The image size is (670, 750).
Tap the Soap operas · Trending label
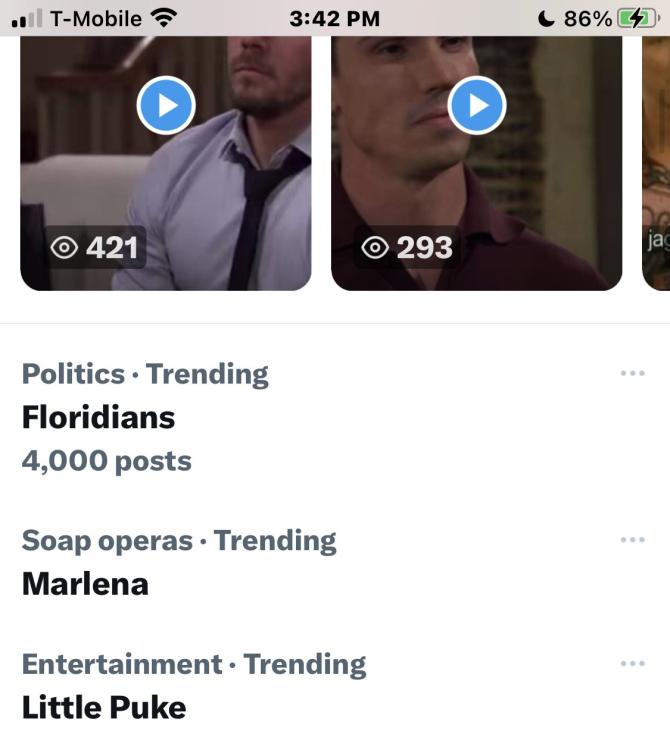179,540
